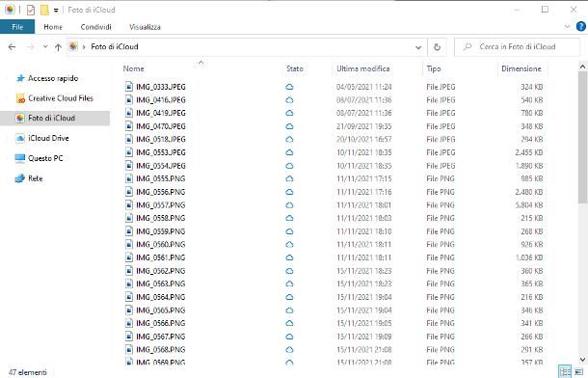This screenshot has width=588, height=378.
Task: Open recent locations dropdown arrow
Action: [x=45, y=47]
